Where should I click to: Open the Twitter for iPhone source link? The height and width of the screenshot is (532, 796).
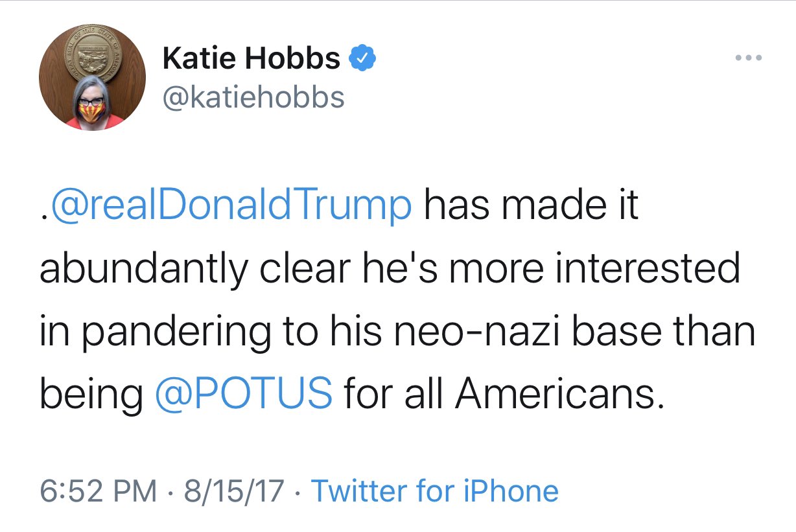pyautogui.click(x=435, y=491)
